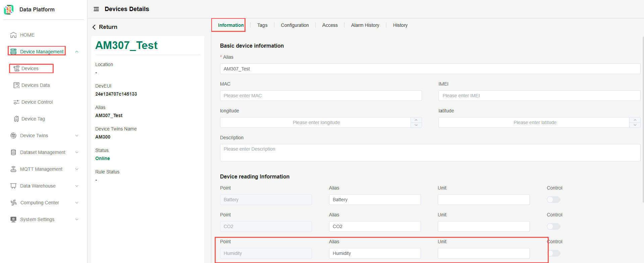Click into the Description text area
644x263 pixels.
(x=430, y=153)
